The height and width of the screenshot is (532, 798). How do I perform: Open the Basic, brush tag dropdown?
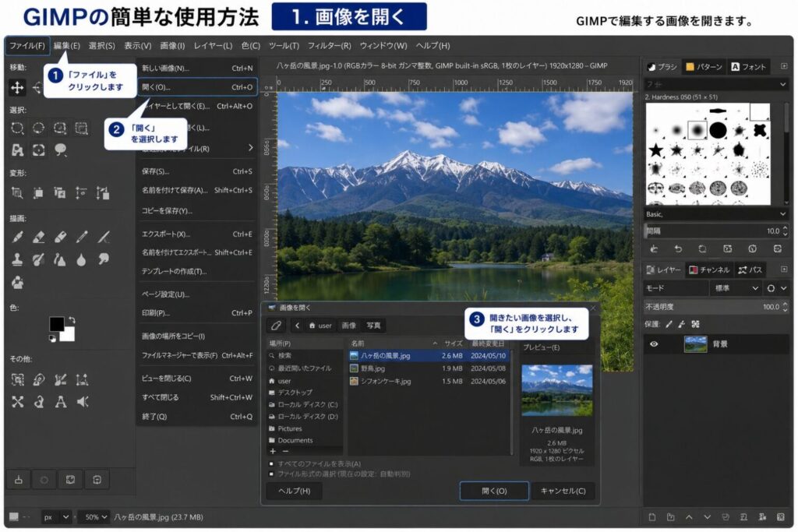point(715,214)
